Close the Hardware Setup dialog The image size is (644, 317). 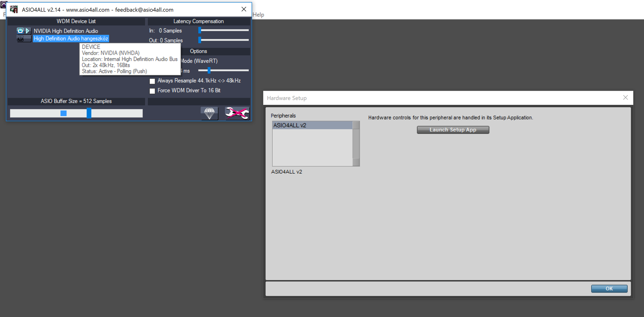625,98
